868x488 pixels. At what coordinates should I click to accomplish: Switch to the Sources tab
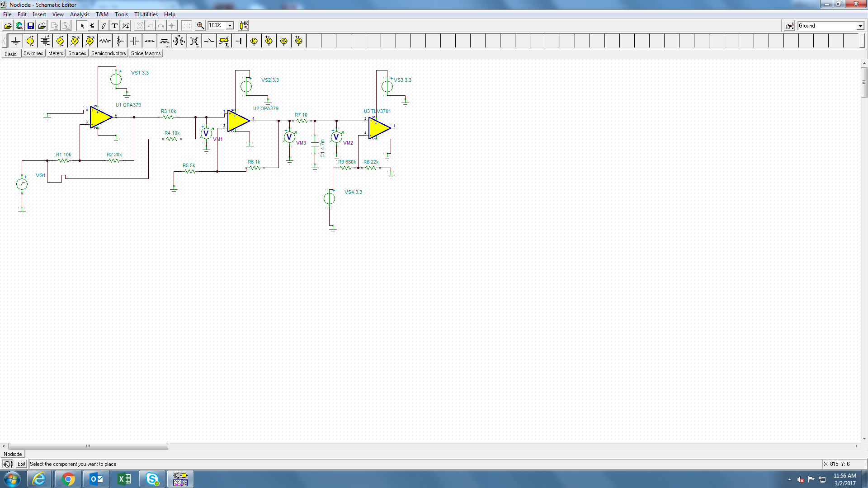click(x=77, y=53)
